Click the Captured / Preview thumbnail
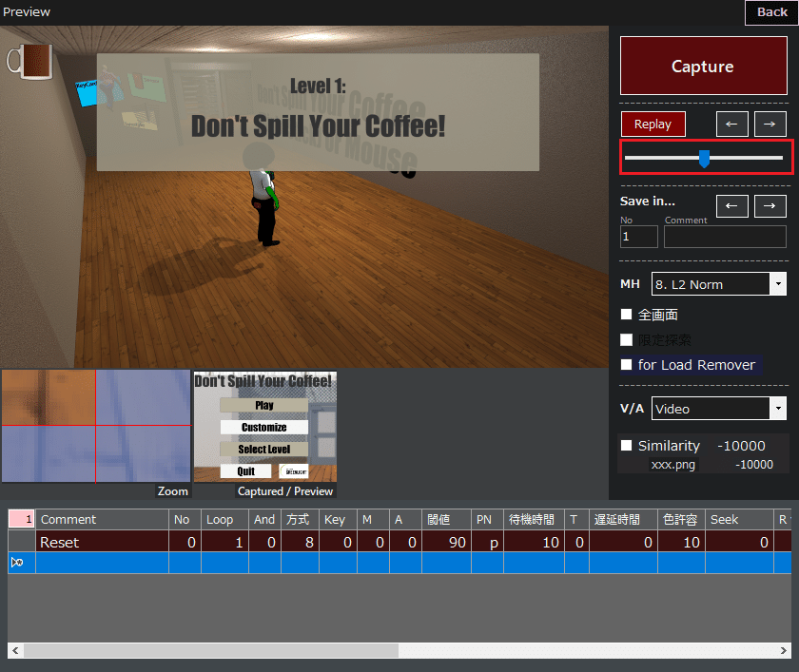 point(265,427)
